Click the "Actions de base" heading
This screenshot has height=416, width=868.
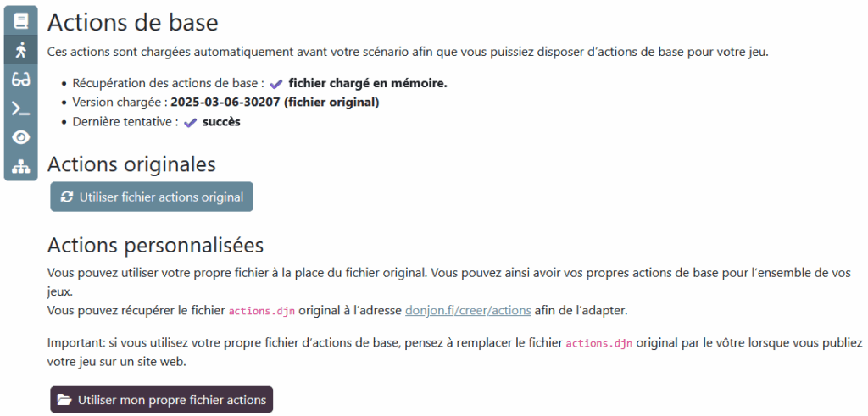click(133, 23)
